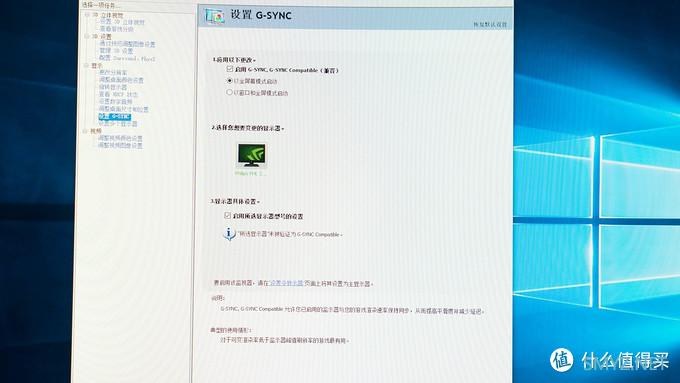This screenshot has width=680, height=383.
Task: Click the 说明 description label
Action: coord(218,298)
